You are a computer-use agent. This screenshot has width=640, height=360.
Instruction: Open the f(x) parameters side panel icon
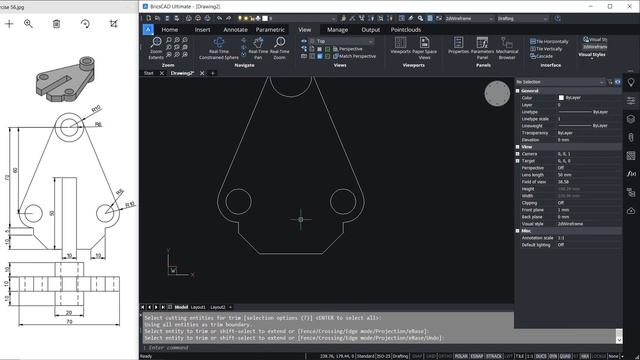click(x=631, y=174)
